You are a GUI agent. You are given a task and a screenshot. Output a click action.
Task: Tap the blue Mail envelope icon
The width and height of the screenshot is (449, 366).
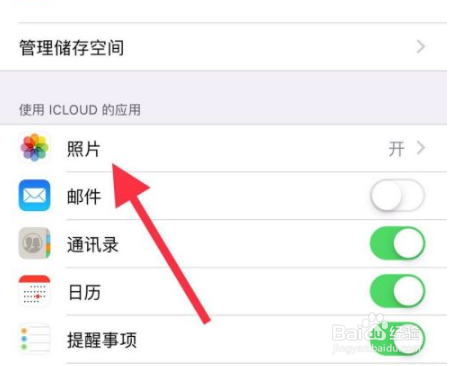point(34,195)
